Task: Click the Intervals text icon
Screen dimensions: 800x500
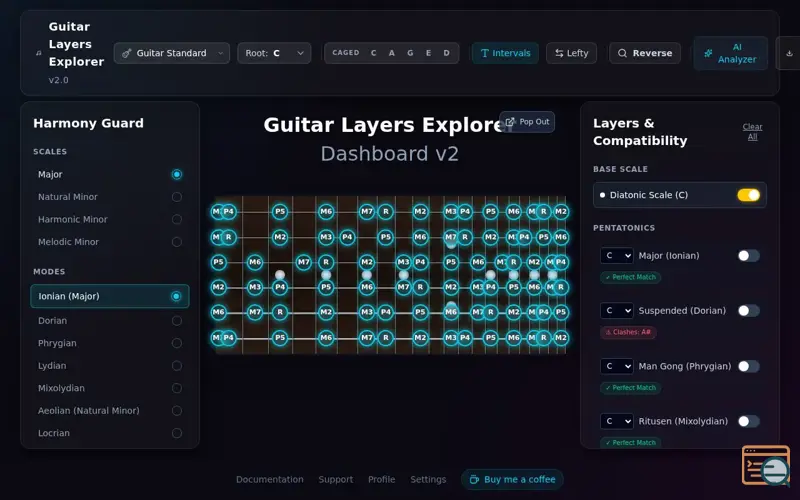Action: 485,53
